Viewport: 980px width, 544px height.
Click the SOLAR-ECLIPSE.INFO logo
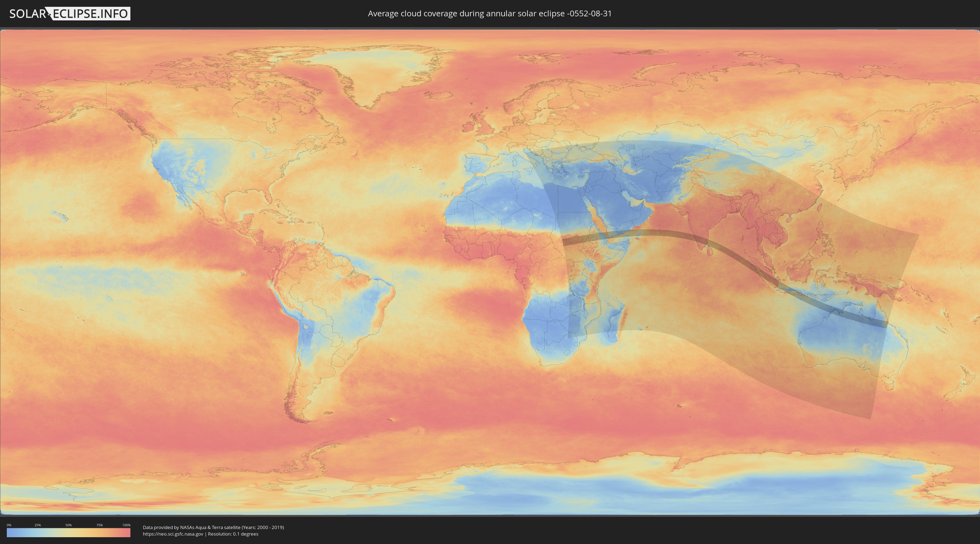click(70, 14)
